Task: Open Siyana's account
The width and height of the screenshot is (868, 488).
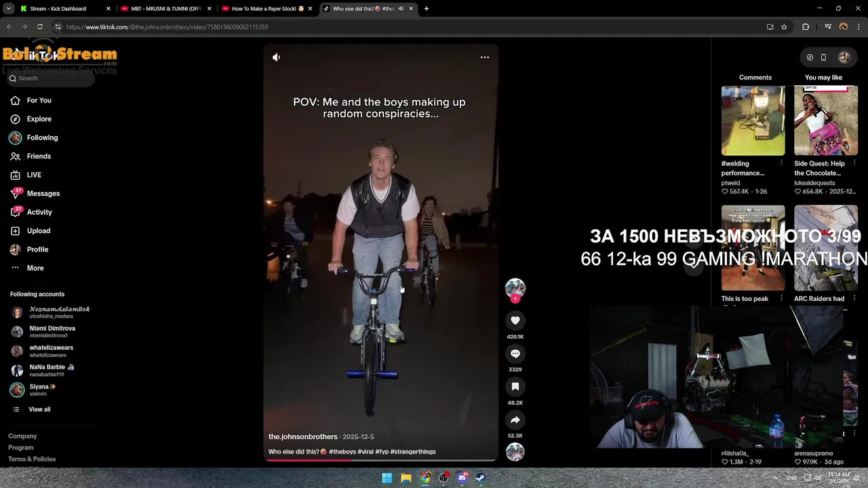Action: tap(34, 390)
